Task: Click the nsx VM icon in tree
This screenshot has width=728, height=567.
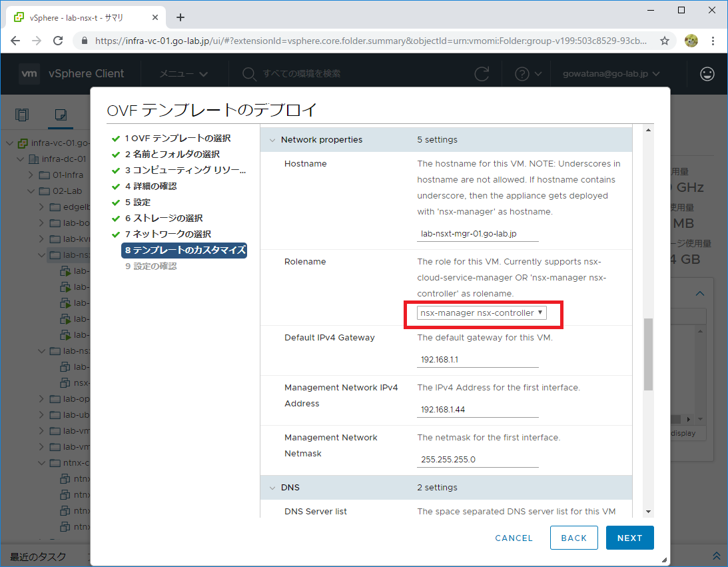Action: [x=65, y=383]
